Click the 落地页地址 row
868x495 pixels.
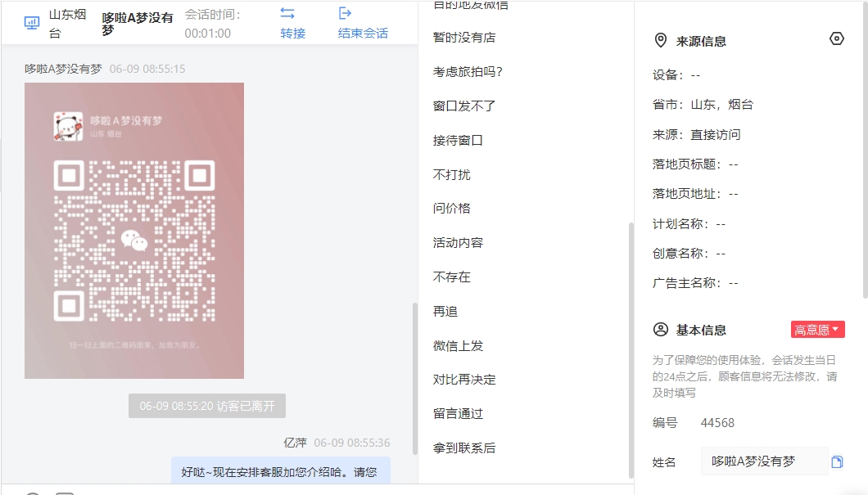(x=695, y=194)
